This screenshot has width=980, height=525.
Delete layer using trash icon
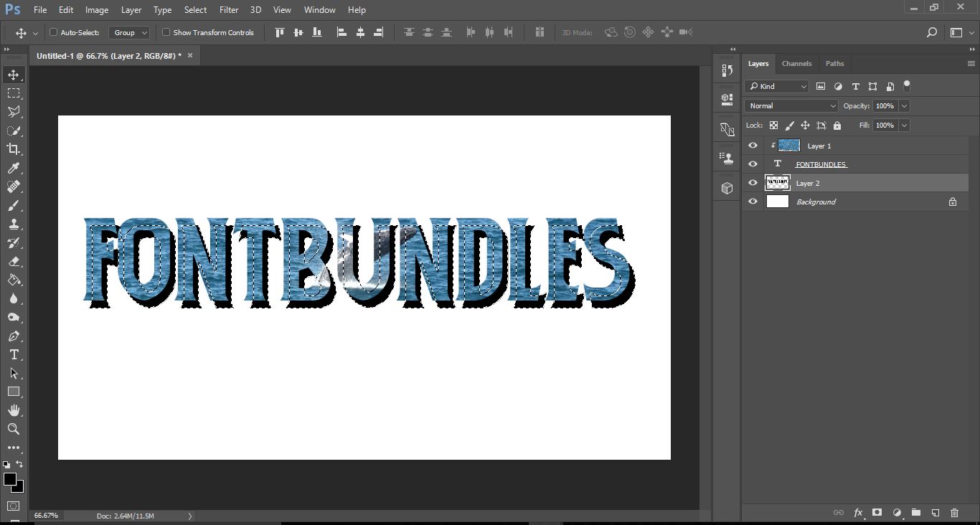954,512
